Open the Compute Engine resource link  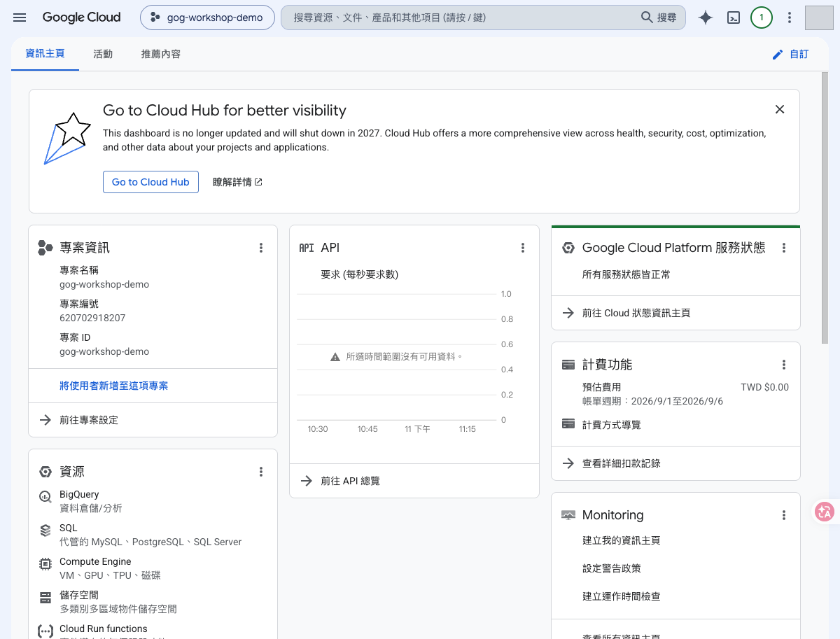(95, 561)
